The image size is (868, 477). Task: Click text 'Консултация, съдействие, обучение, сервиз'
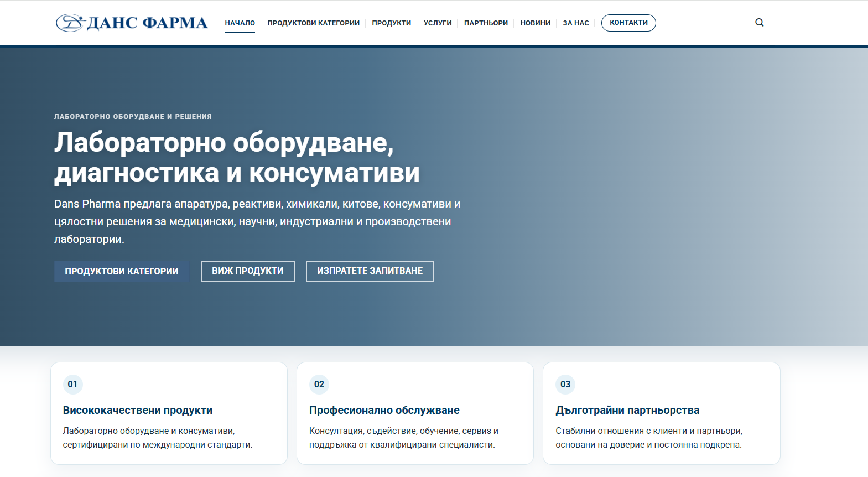(404, 438)
